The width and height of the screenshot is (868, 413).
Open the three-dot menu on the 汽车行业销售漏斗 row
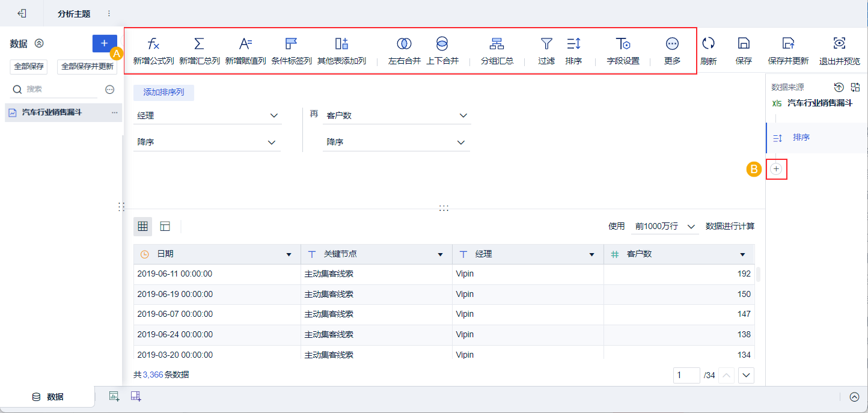click(114, 112)
